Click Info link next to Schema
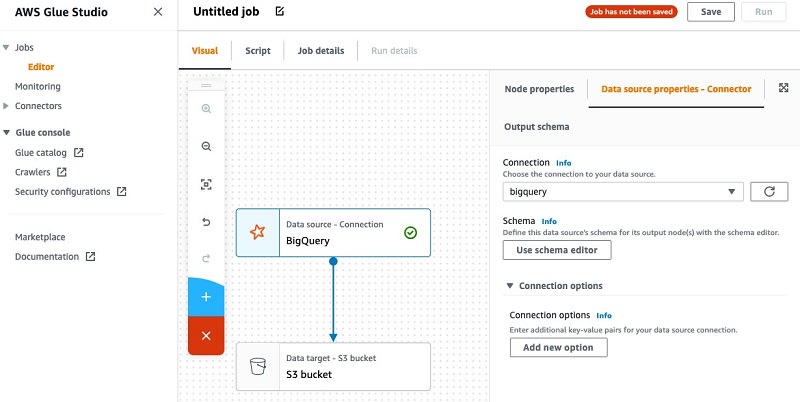Image resolution: width=800 pixels, height=402 pixels. tap(549, 221)
